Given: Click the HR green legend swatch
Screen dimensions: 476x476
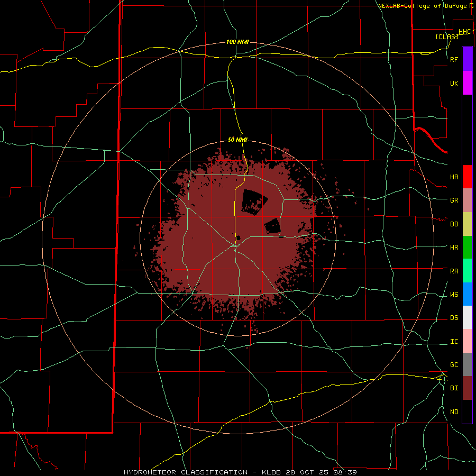Looking at the screenshot, I should (x=467, y=248).
